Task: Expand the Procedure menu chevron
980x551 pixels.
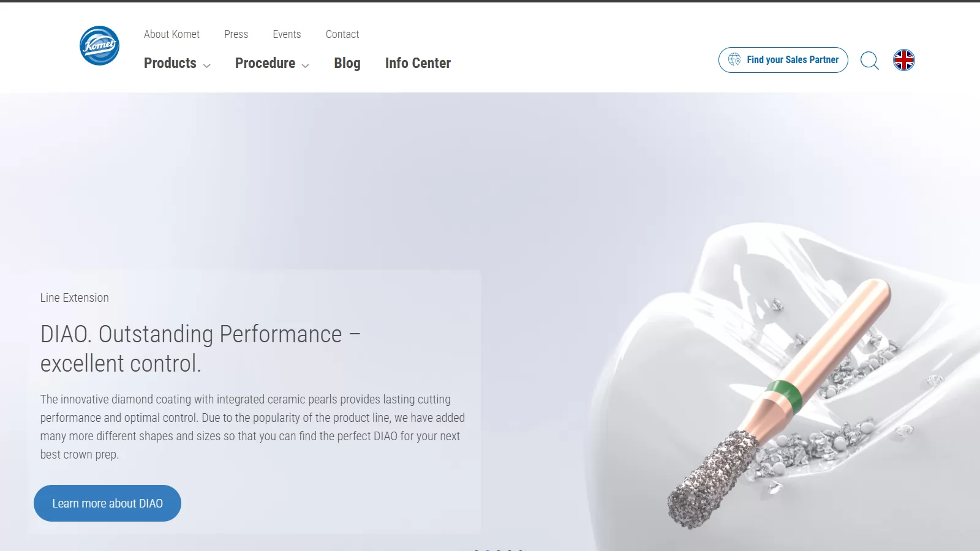Action: click(x=306, y=66)
